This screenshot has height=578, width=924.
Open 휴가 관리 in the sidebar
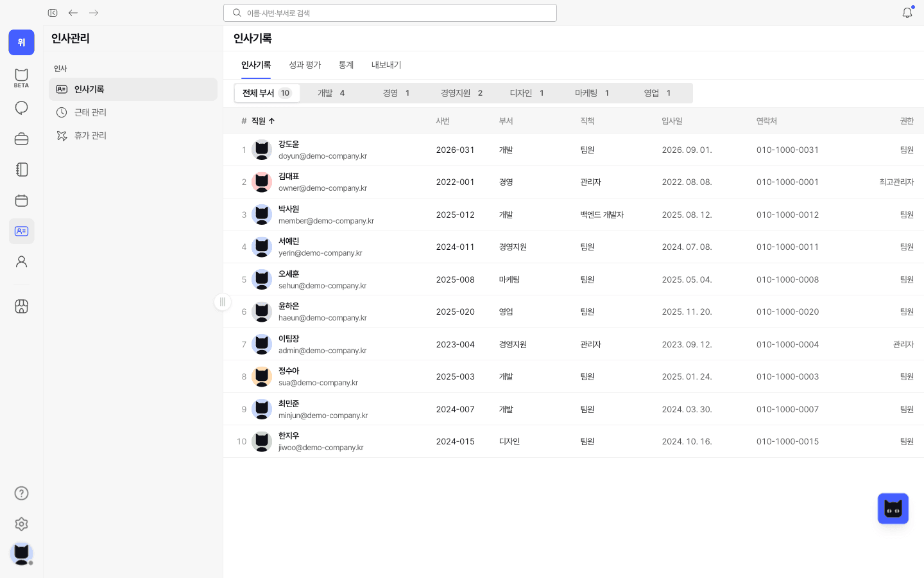click(133, 136)
